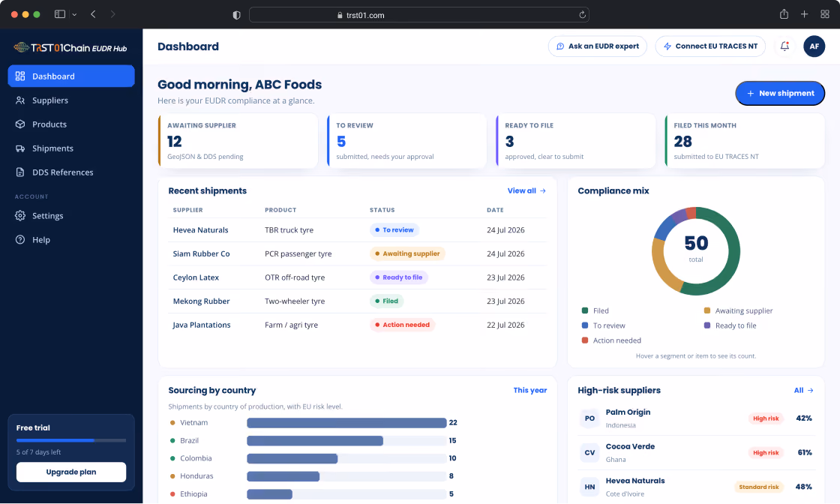Toggle Action needed legend item
The height and width of the screenshot is (504, 840).
[611, 340]
